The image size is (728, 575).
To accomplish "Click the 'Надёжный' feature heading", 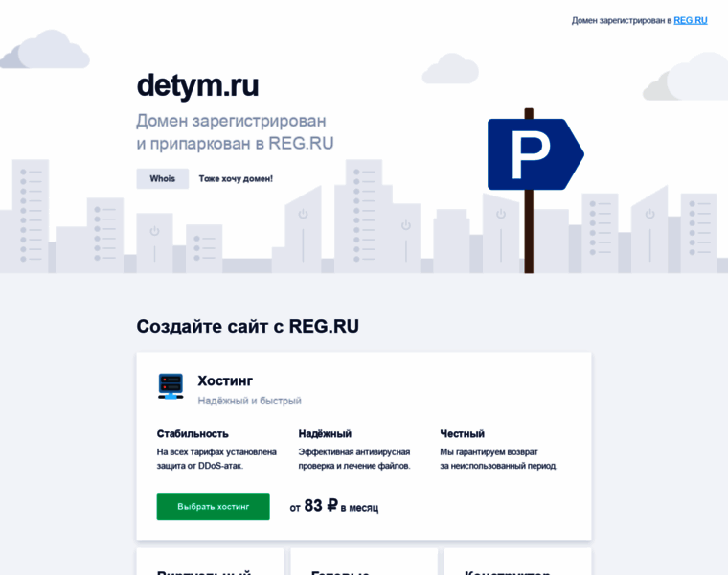I will (325, 434).
